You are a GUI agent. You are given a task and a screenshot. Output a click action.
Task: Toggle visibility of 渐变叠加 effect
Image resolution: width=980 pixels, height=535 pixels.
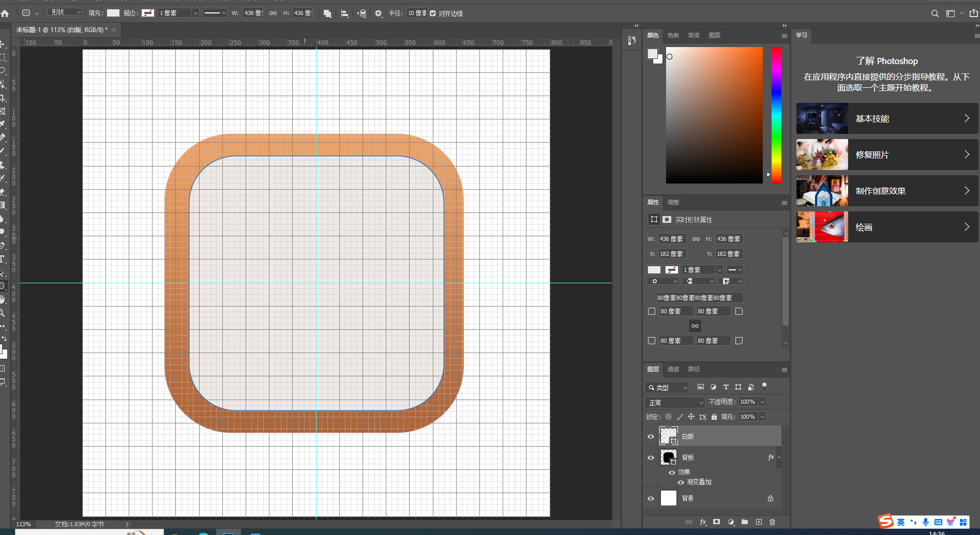click(681, 482)
